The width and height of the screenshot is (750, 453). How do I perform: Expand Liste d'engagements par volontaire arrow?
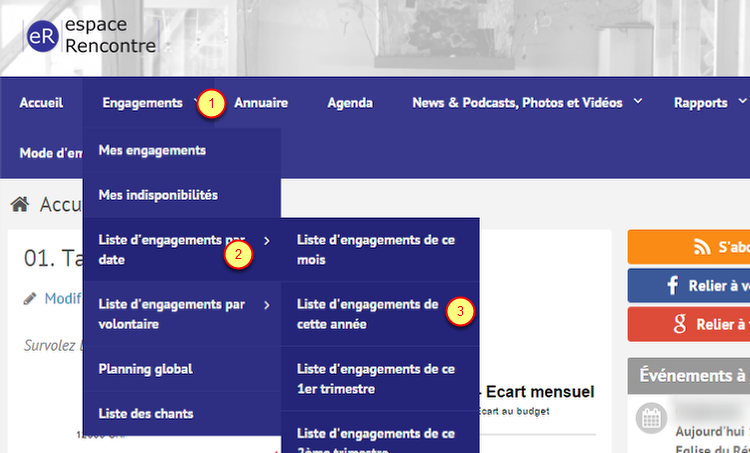(267, 305)
